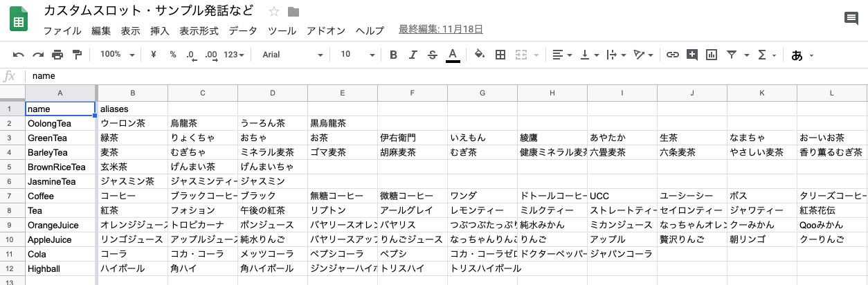The height and width of the screenshot is (285, 868).
Task: Select the Qooみかん cell
Action: pos(831,225)
